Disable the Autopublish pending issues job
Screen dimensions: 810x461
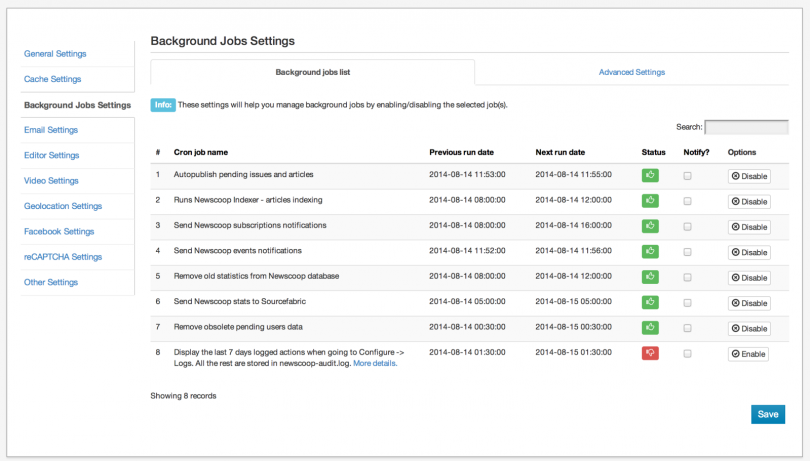pos(749,176)
